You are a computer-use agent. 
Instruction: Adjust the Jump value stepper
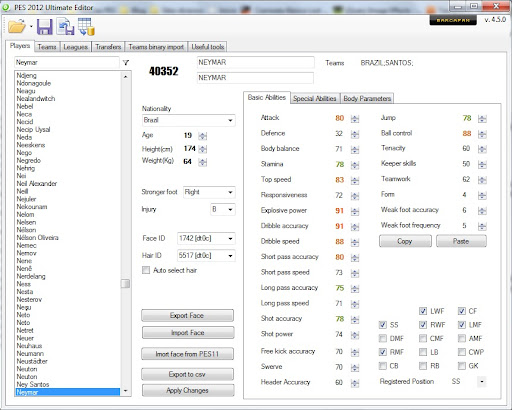[482, 119]
